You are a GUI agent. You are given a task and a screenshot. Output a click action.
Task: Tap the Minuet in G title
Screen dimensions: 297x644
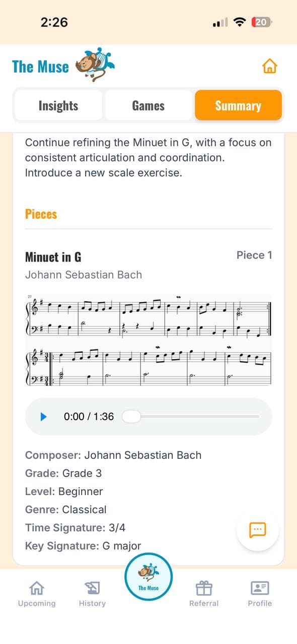pyautogui.click(x=53, y=257)
